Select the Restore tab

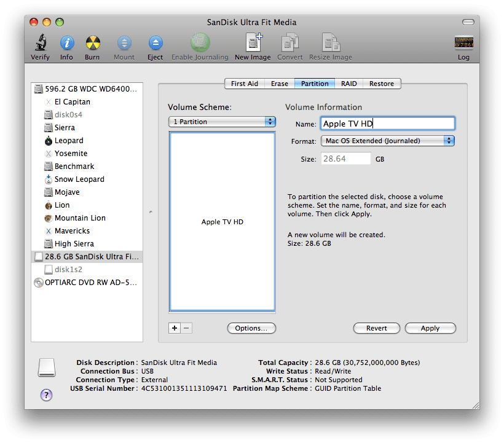pyautogui.click(x=382, y=84)
